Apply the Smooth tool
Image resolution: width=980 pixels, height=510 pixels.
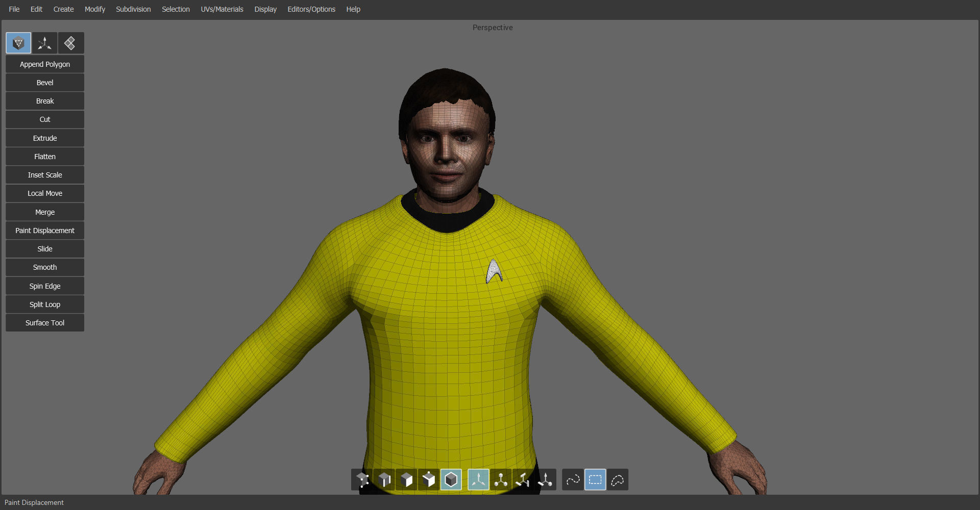point(45,267)
